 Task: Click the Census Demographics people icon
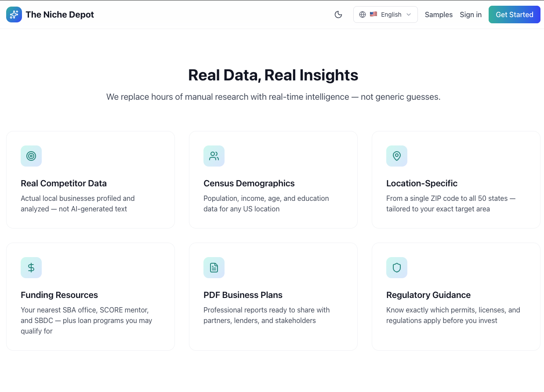[214, 156]
